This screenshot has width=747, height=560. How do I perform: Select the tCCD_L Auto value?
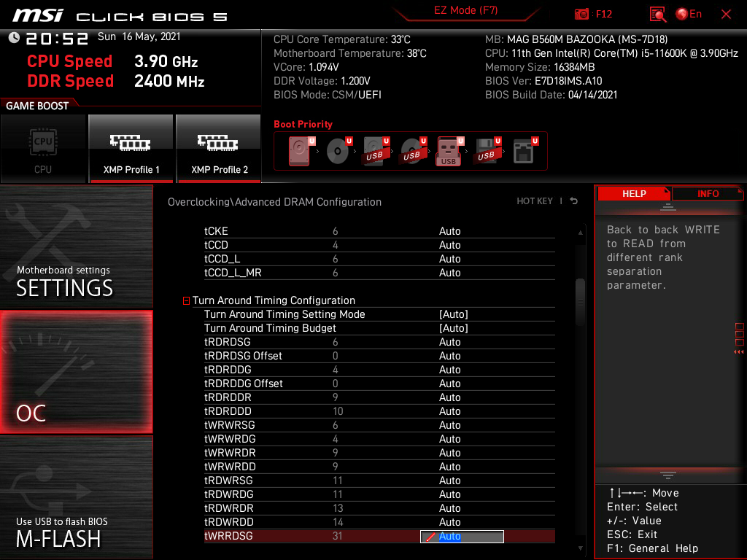tap(449, 259)
